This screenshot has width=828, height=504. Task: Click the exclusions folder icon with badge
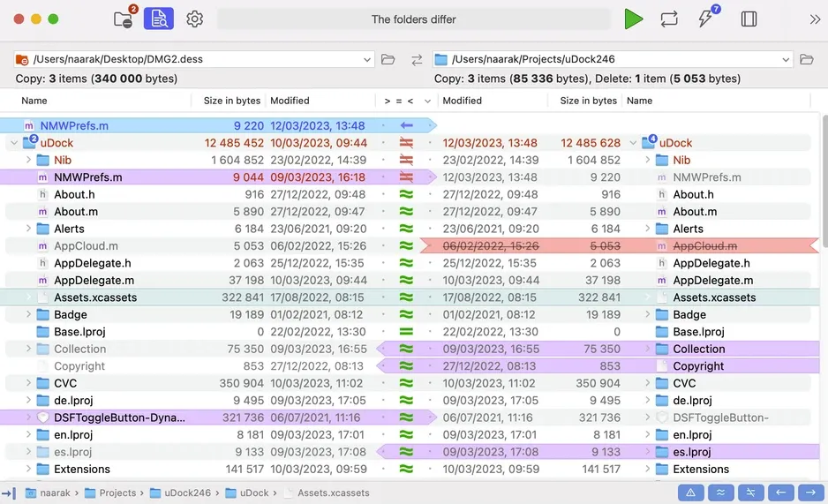pos(124,19)
